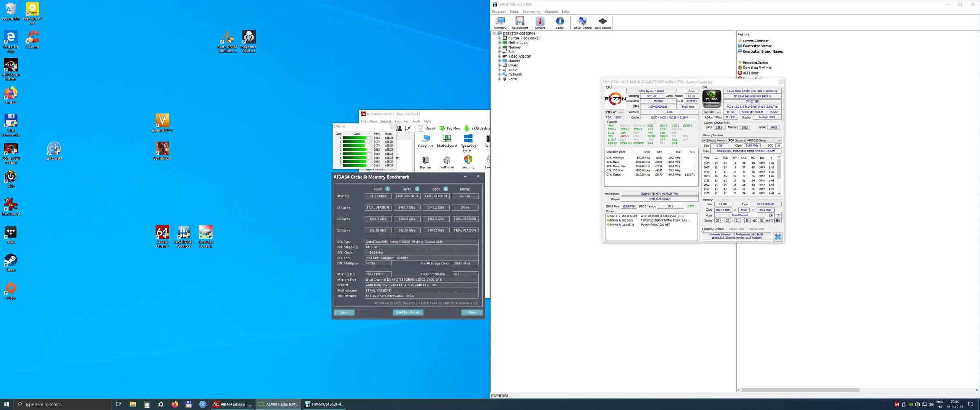Viewport: 980px width, 410px height.
Task: Open File Explorer from the taskbar
Action: tap(133, 404)
